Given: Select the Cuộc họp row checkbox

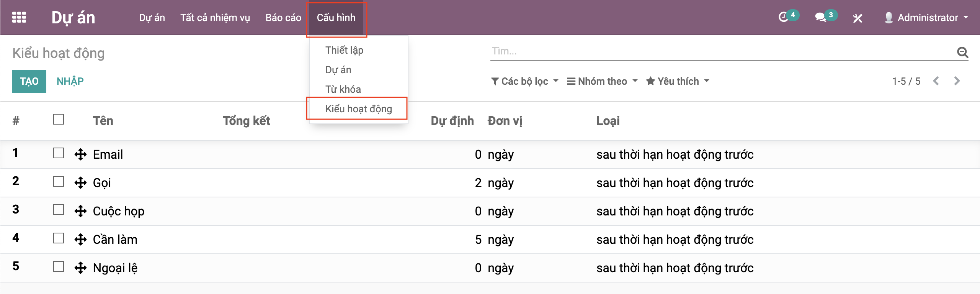Looking at the screenshot, I should pos(59,210).
